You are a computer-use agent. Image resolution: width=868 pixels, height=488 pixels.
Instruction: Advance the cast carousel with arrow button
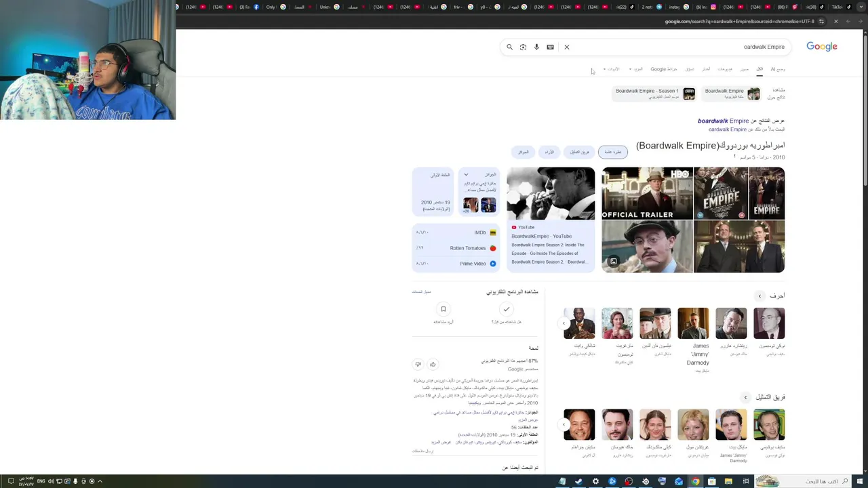564,424
